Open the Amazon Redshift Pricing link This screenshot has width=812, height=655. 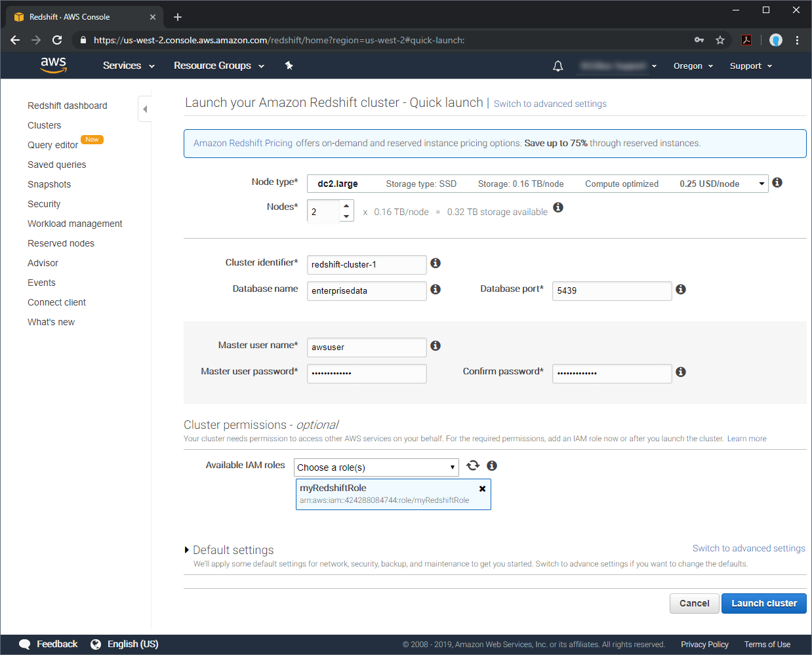[x=243, y=143]
